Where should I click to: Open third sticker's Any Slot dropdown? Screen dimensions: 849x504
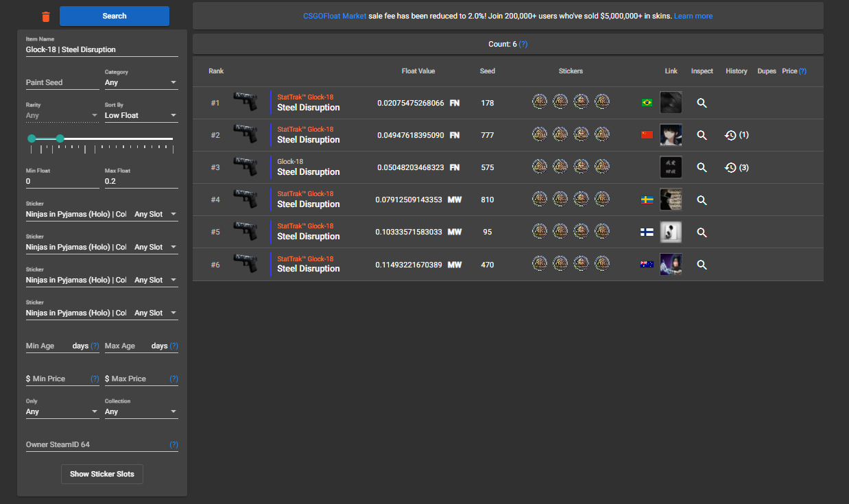155,280
